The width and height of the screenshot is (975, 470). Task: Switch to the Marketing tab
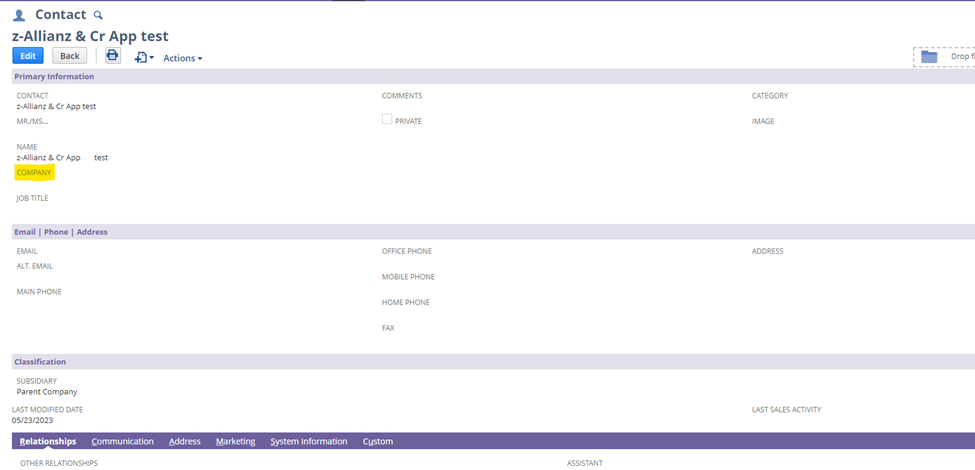pos(236,441)
